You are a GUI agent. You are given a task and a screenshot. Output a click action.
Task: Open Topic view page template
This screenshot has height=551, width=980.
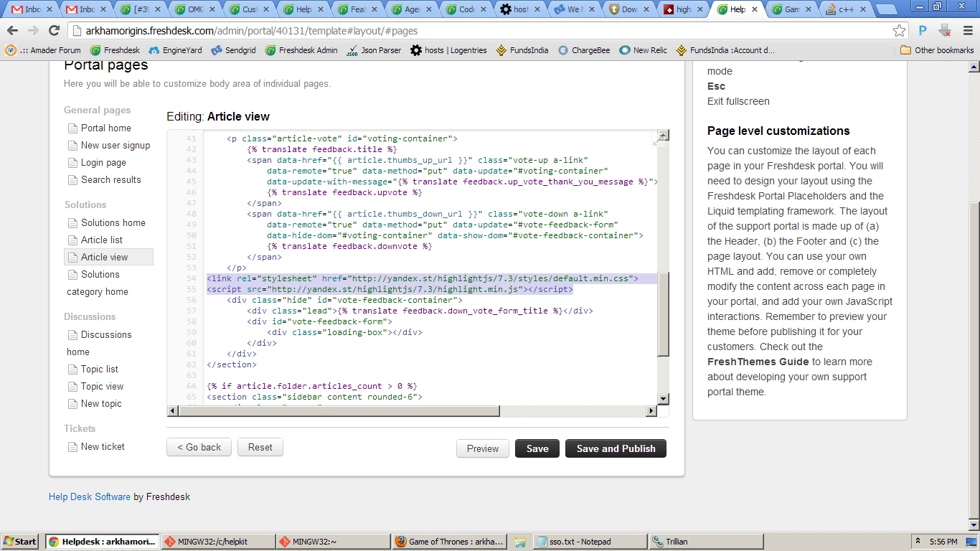tap(102, 386)
